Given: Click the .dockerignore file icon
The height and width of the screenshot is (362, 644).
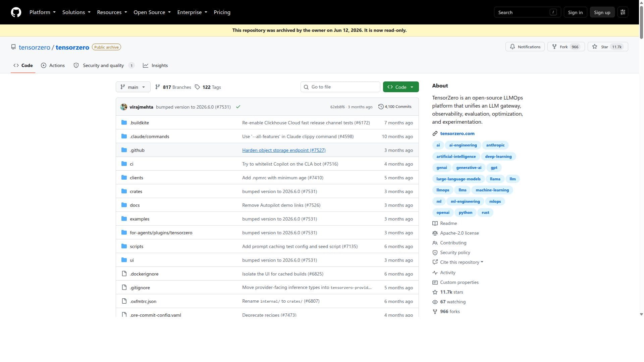Looking at the screenshot, I should click(x=124, y=274).
